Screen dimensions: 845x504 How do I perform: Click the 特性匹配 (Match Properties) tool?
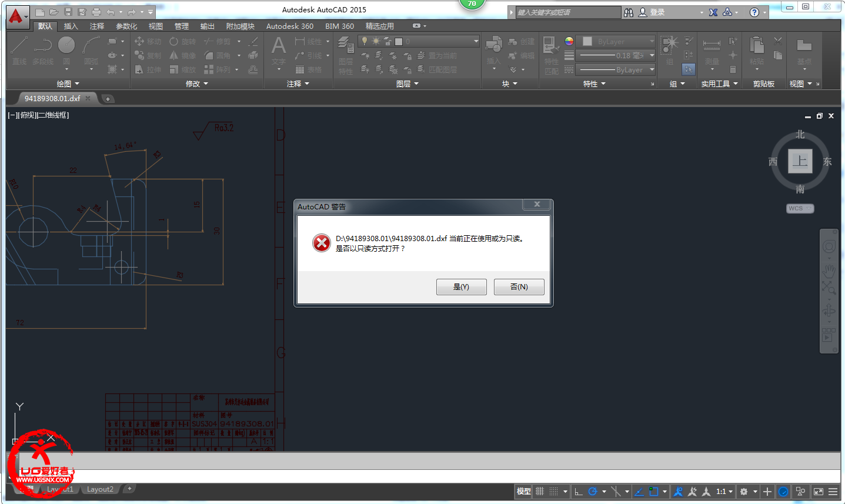pos(551,55)
